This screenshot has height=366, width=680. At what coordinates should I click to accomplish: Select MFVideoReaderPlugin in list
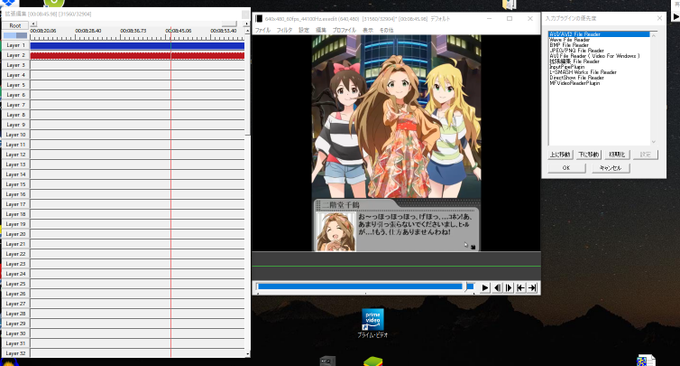tap(599, 83)
